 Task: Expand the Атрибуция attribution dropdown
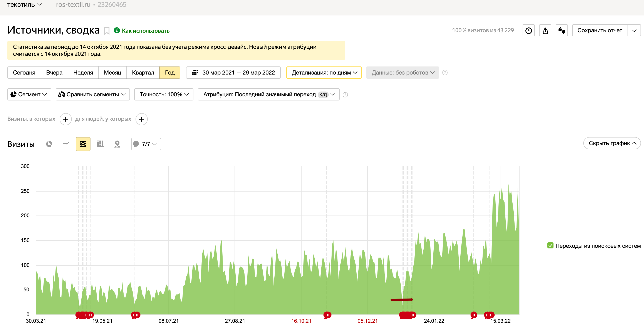click(268, 94)
